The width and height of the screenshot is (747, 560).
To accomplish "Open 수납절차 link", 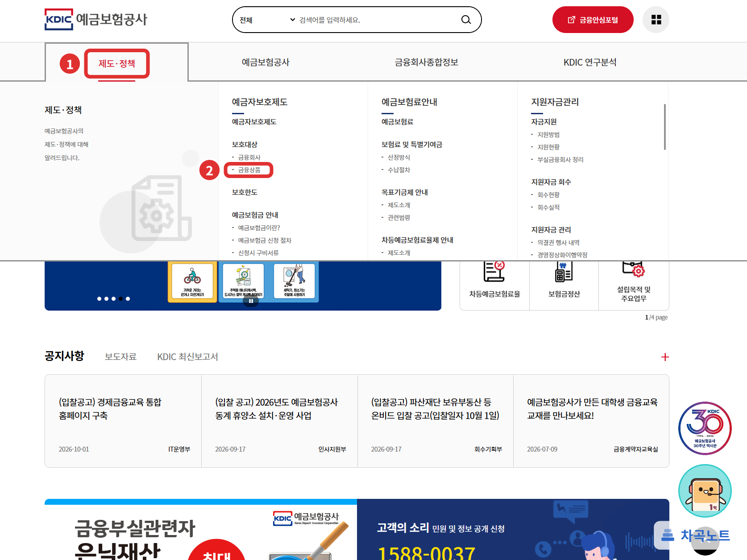I will [398, 170].
